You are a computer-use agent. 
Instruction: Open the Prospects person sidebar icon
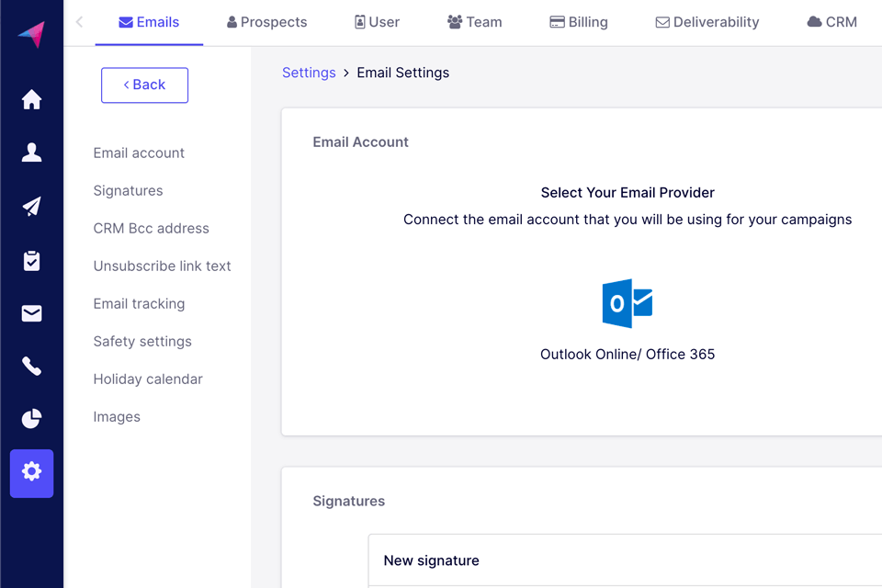pyautogui.click(x=31, y=152)
